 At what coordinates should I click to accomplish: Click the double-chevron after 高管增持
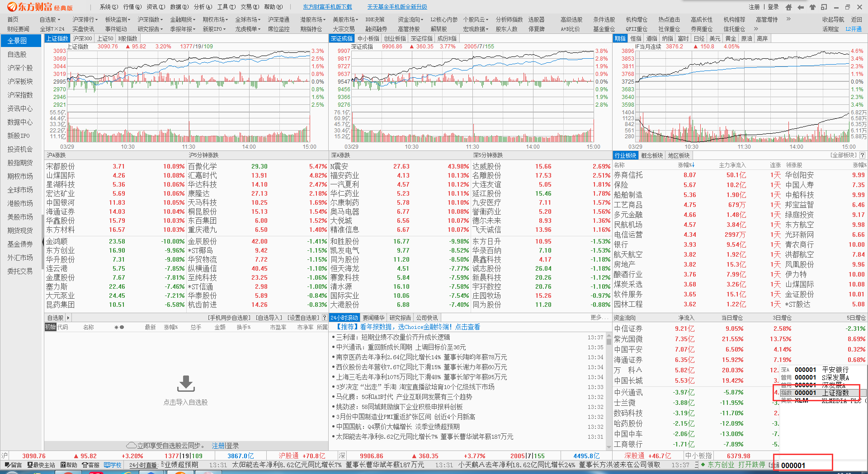click(x=788, y=19)
